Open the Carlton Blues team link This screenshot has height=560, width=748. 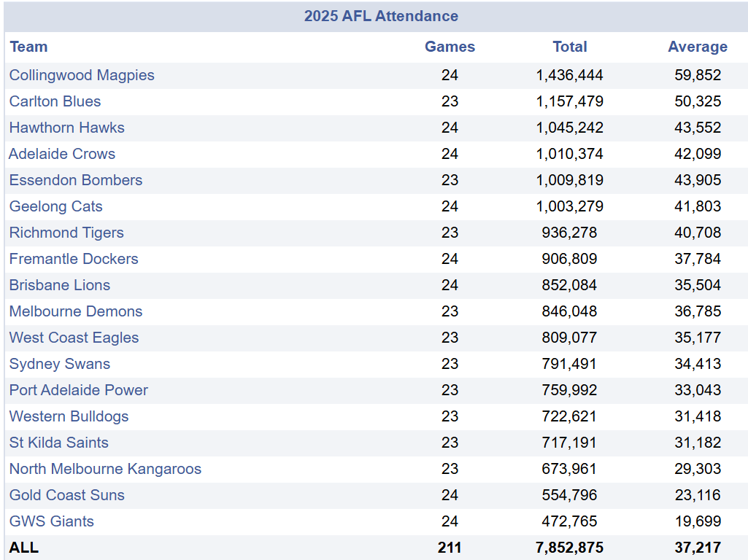(x=55, y=101)
